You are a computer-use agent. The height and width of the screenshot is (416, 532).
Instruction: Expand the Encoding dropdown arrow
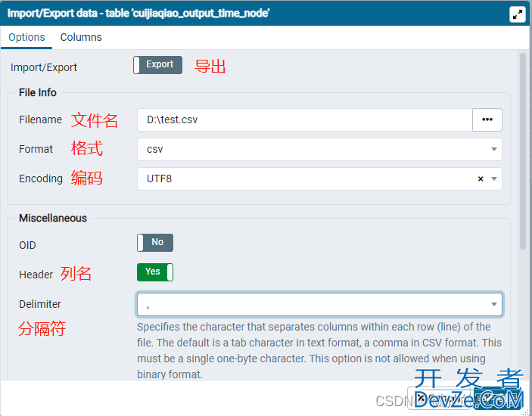coord(494,179)
